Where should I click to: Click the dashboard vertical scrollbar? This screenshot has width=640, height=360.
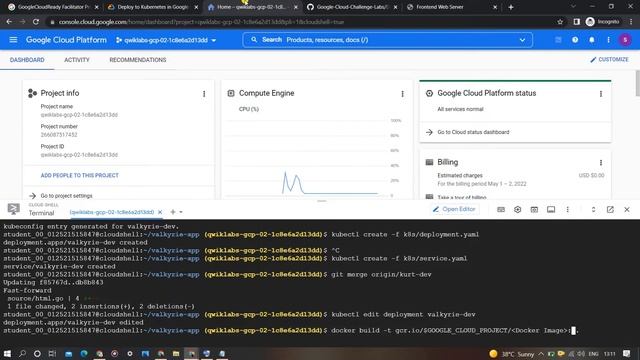638,84
